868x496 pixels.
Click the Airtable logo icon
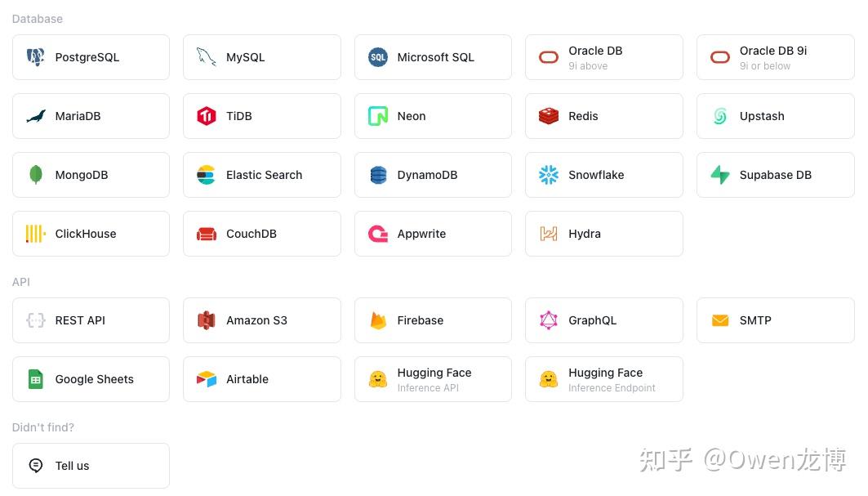pos(207,379)
